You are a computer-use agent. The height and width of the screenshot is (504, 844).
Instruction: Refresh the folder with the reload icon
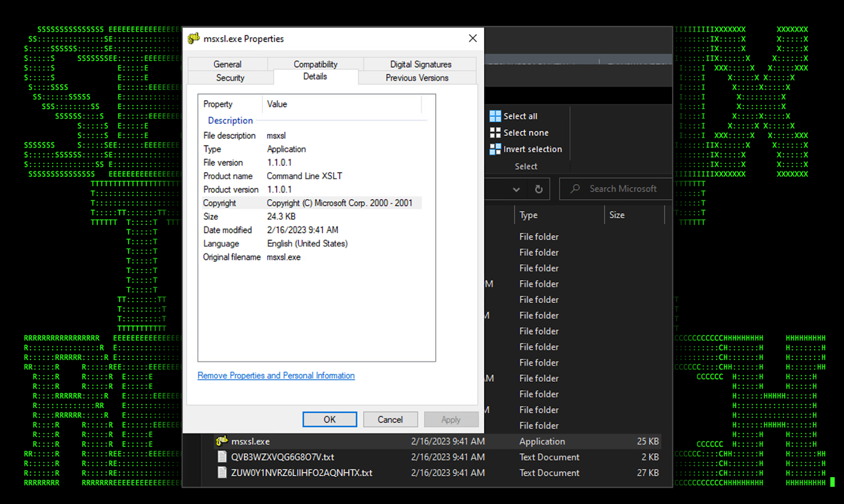point(539,189)
